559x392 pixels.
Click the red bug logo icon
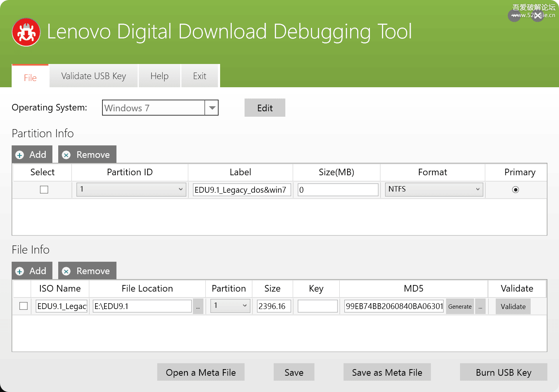(x=26, y=32)
